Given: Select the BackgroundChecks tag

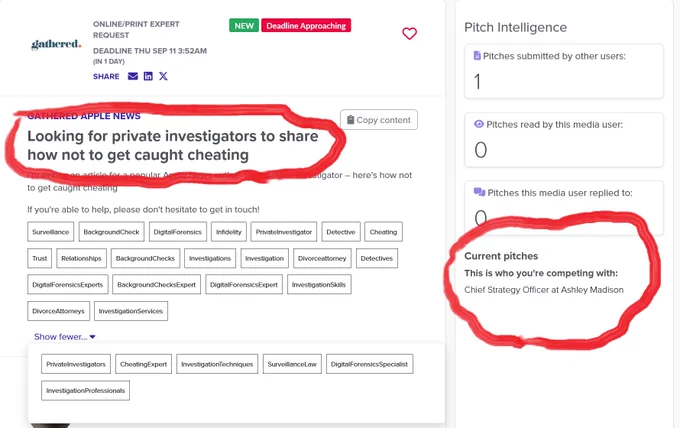Looking at the screenshot, I should click(x=145, y=258).
